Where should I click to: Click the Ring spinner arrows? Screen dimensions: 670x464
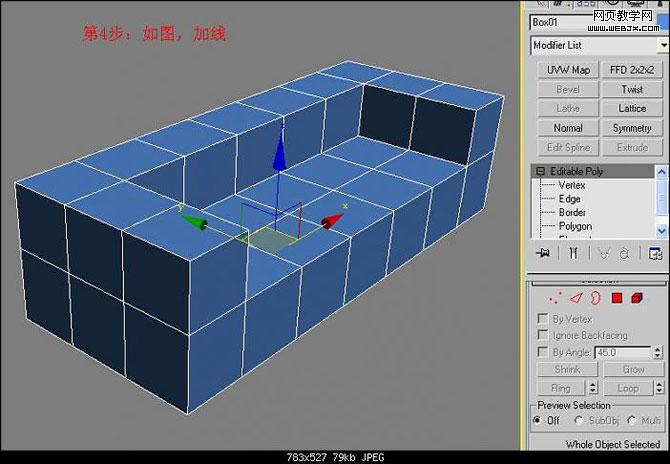click(x=593, y=388)
